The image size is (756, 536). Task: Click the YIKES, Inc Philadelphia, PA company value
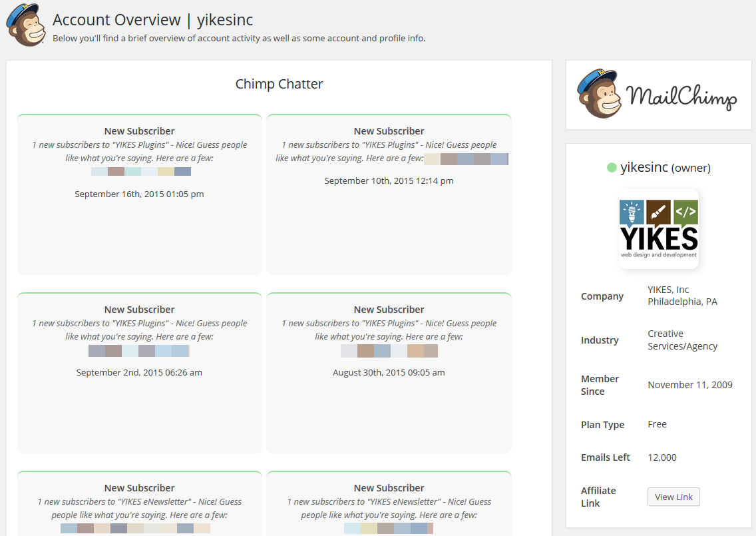click(x=682, y=296)
